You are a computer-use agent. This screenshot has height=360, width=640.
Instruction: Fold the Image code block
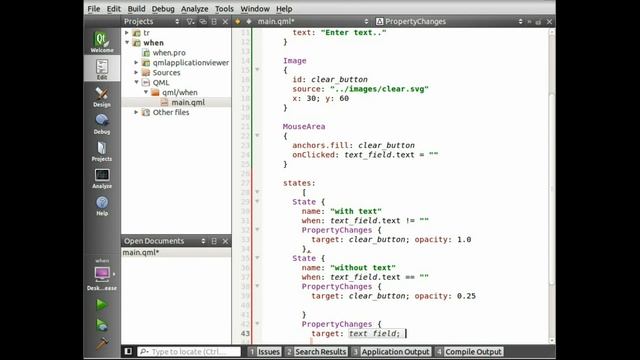point(257,70)
